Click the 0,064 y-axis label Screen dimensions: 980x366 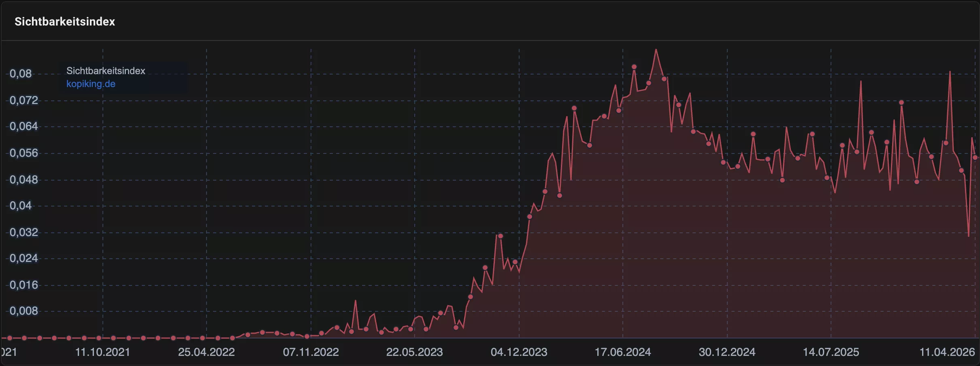point(23,126)
